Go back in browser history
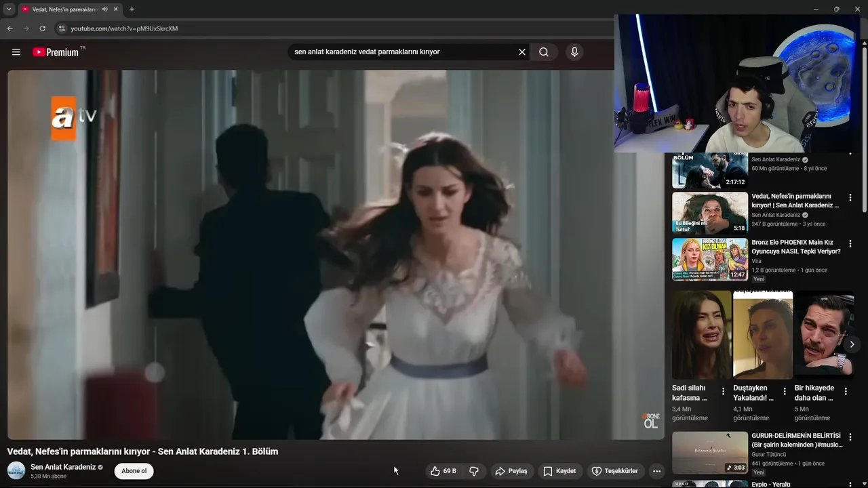868x488 pixels. (x=9, y=28)
